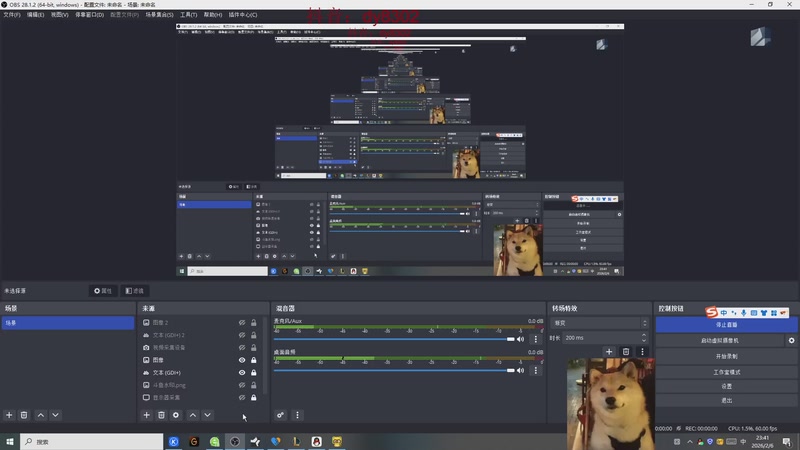Click the 设置 button in controls
Viewport: 800px width, 450px height.
click(727, 386)
